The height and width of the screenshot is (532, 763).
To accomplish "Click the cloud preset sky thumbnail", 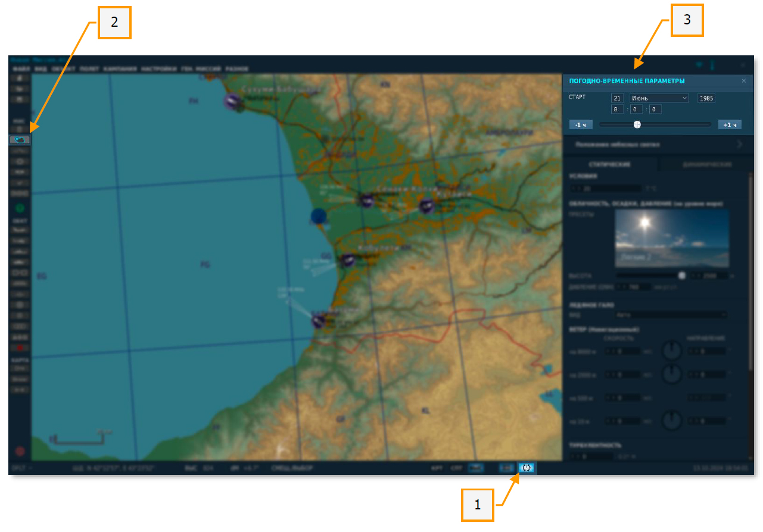I will [672, 239].
